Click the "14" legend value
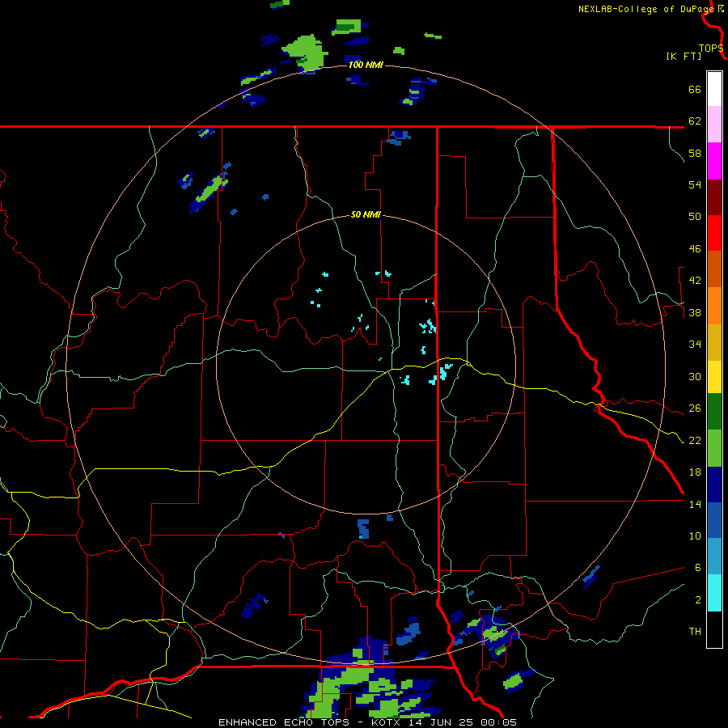Screen dimensions: 728x728 click(695, 504)
